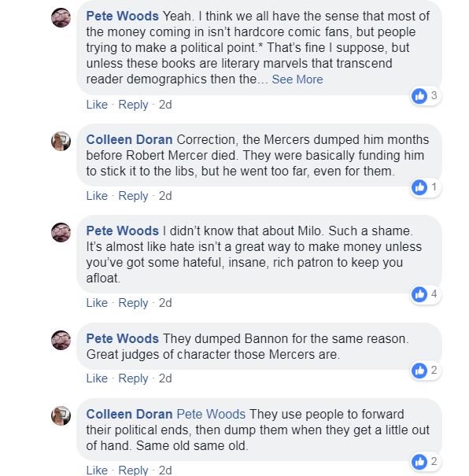Image resolution: width=469 pixels, height=476 pixels.
Task: Like the comment about hate making money
Action: [x=97, y=303]
